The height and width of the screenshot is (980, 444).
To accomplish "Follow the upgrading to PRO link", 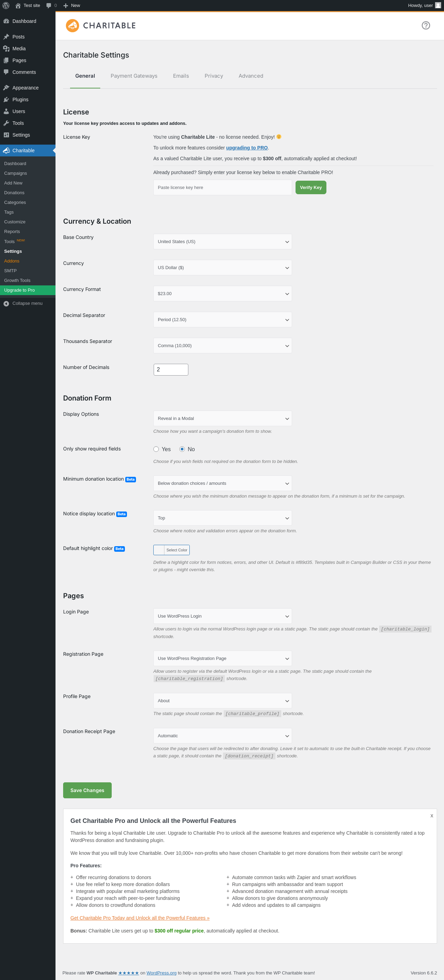I will pyautogui.click(x=247, y=148).
